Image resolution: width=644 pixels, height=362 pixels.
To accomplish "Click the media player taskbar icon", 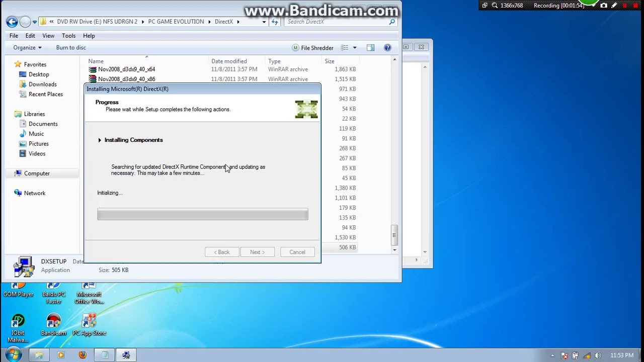I will click(x=61, y=355).
